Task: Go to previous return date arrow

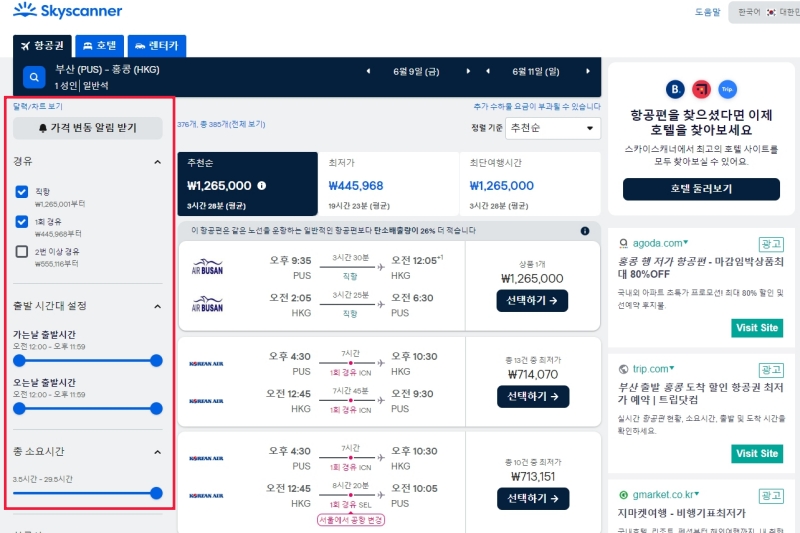Action: (488, 71)
